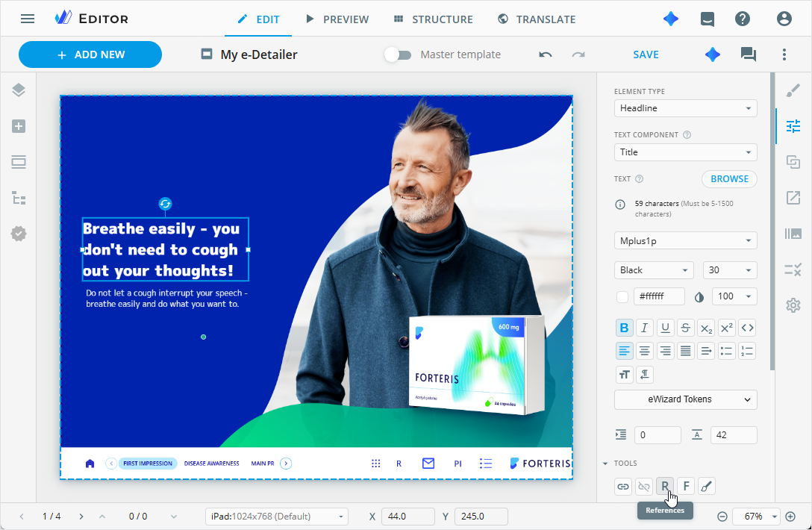Image resolution: width=812 pixels, height=530 pixels.
Task: Toggle Superscript formatting
Action: click(x=727, y=328)
